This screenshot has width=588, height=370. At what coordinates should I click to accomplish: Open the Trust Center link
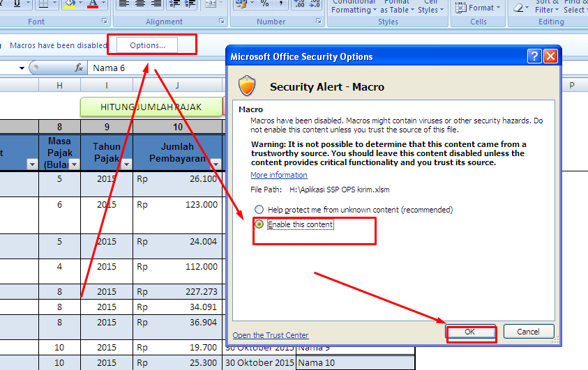271,335
